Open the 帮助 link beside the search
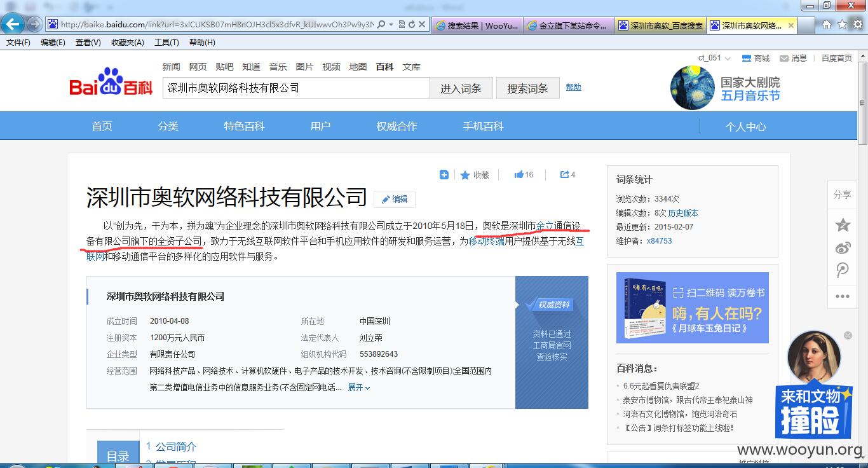 (x=573, y=87)
